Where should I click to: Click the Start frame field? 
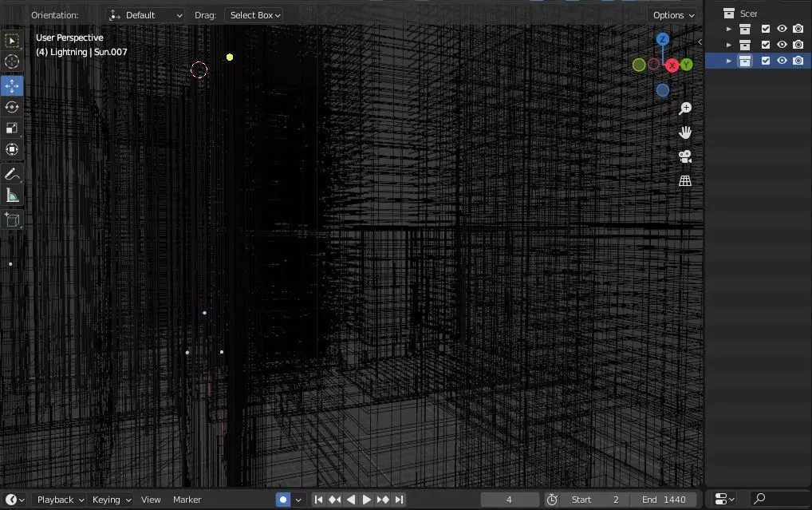point(595,500)
